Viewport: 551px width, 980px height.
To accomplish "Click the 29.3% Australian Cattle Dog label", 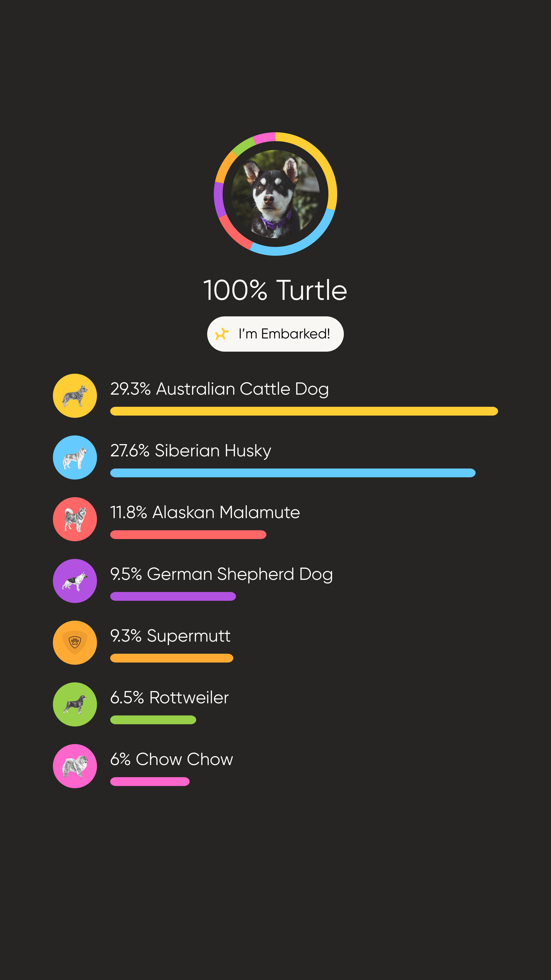I will pos(219,389).
